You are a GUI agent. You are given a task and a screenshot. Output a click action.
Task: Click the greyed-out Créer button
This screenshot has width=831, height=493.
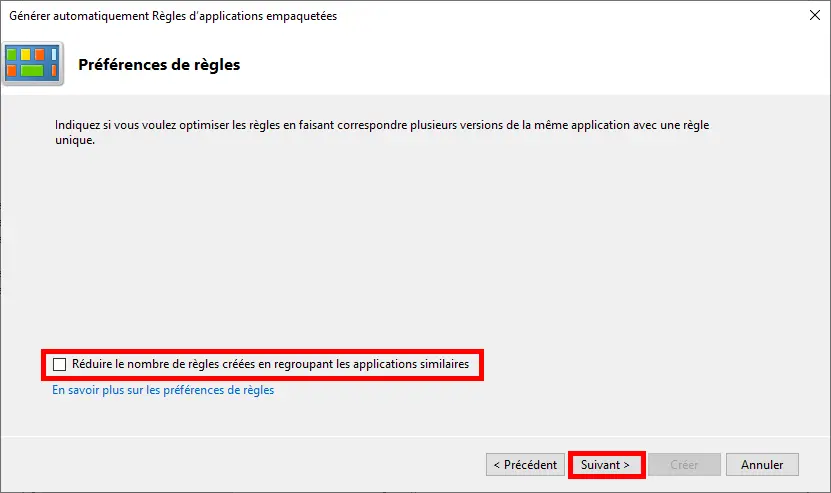684,465
